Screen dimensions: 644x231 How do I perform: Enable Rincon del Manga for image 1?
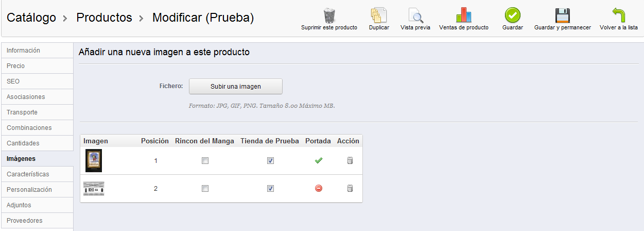(205, 161)
